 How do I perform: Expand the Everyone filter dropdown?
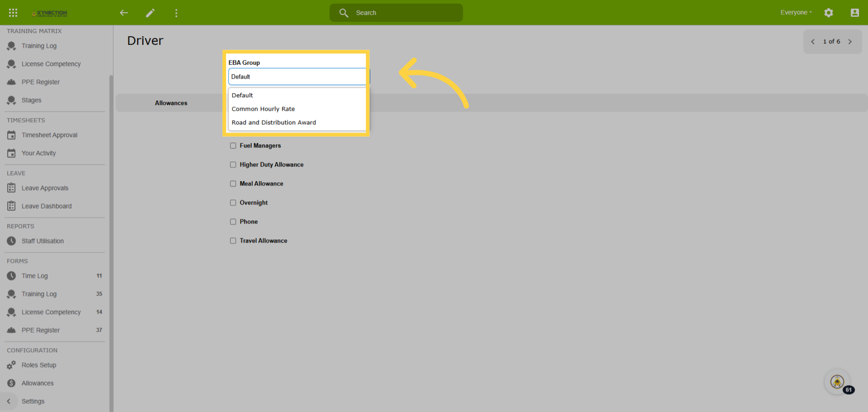[796, 12]
